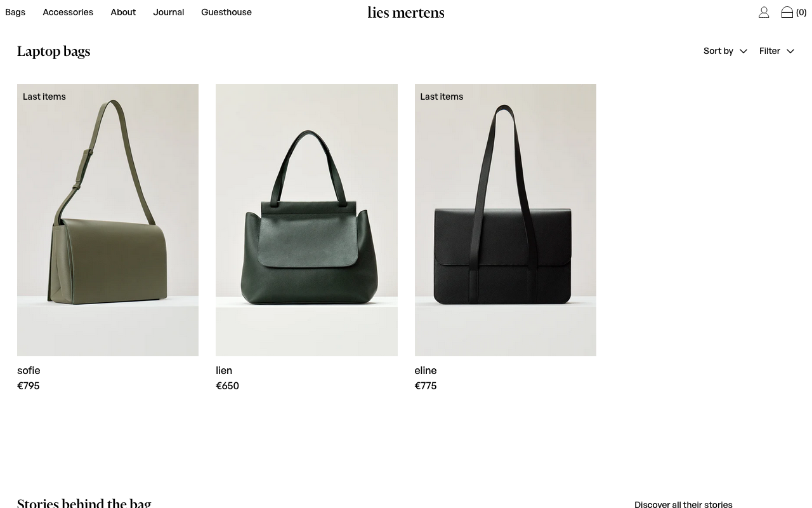Image resolution: width=812 pixels, height=508 pixels.
Task: Open the lien product name link
Action: point(224,370)
